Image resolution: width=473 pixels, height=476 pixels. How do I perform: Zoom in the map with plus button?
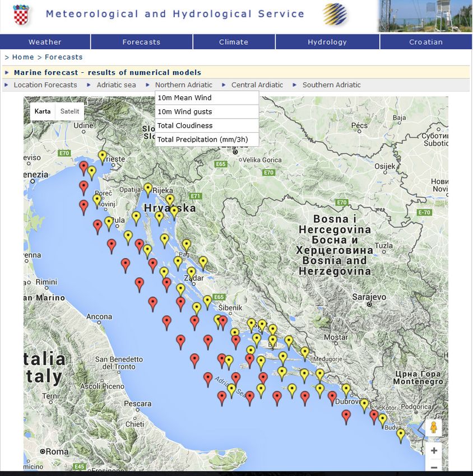click(434, 450)
